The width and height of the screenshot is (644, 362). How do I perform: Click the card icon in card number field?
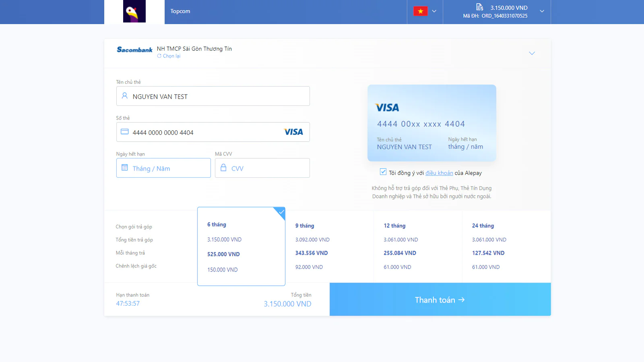point(125,132)
